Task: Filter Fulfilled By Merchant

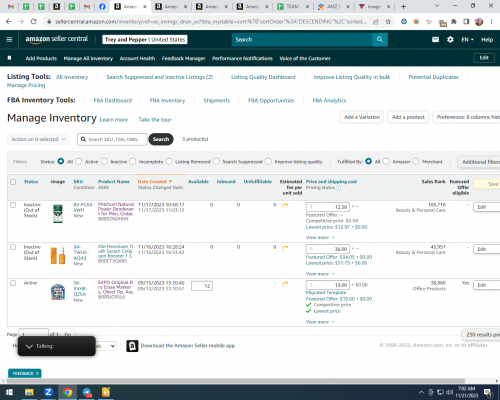Action: 416,161
